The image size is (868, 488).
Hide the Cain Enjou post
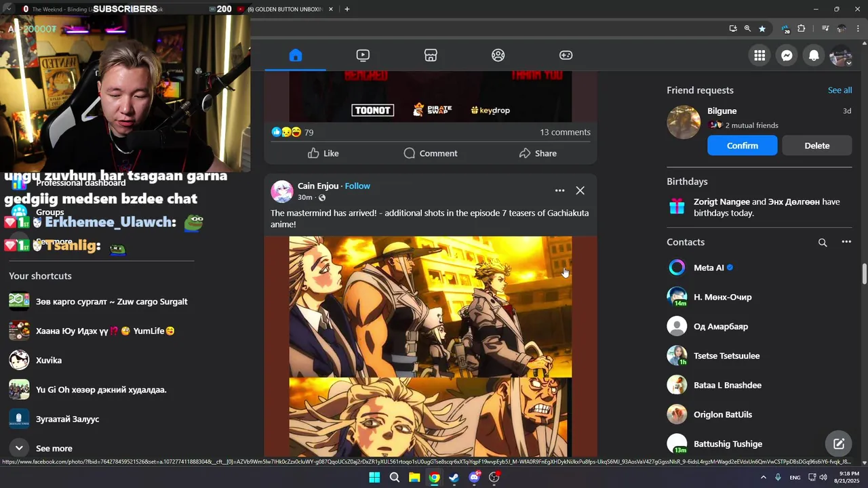click(x=580, y=190)
